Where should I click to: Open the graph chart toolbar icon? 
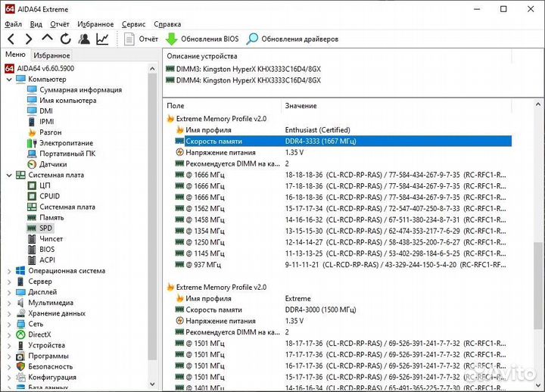coord(102,39)
